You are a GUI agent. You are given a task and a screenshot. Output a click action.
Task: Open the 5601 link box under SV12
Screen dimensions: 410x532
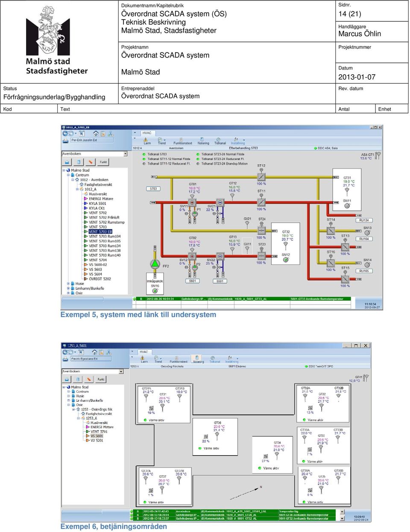[x=192, y=281]
